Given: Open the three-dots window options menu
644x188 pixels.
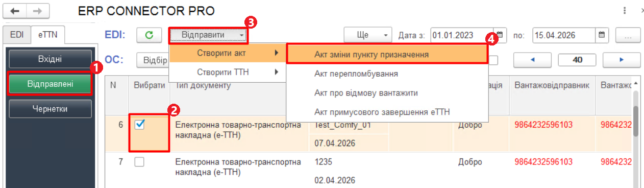Looking at the screenshot, I should pos(625,10).
